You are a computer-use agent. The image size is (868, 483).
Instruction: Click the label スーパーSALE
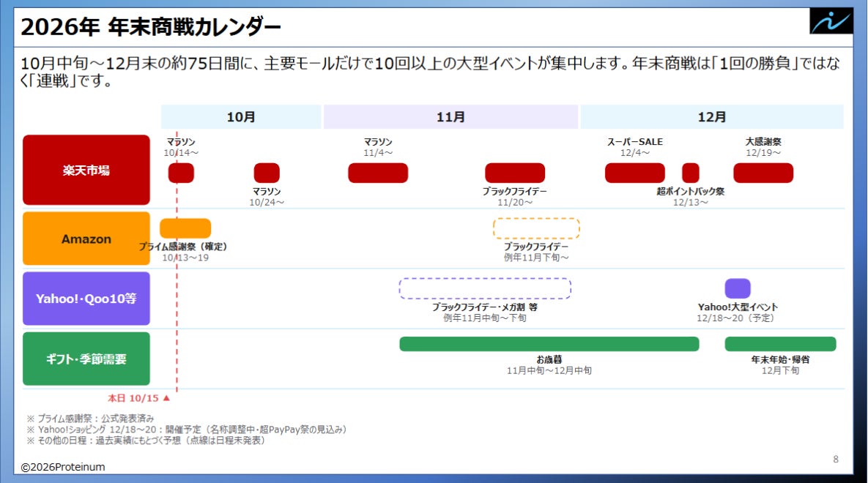tap(635, 142)
